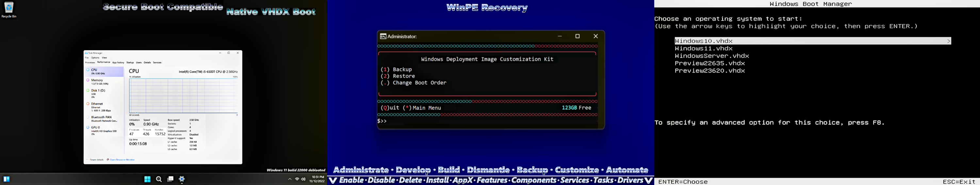Click the (Q)uit option
Viewport: 980px width, 185px height.
point(390,108)
